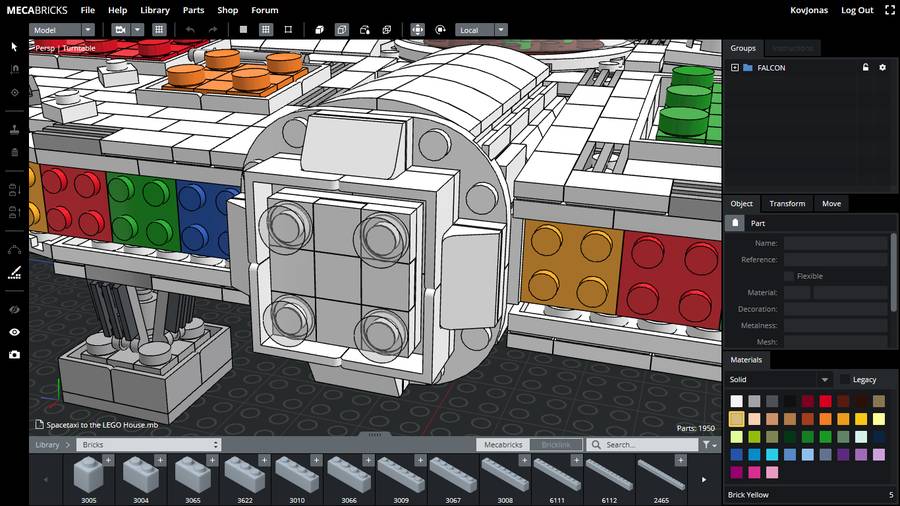This screenshot has height=506, width=900.
Task: Click the Name input field
Action: coord(836,243)
